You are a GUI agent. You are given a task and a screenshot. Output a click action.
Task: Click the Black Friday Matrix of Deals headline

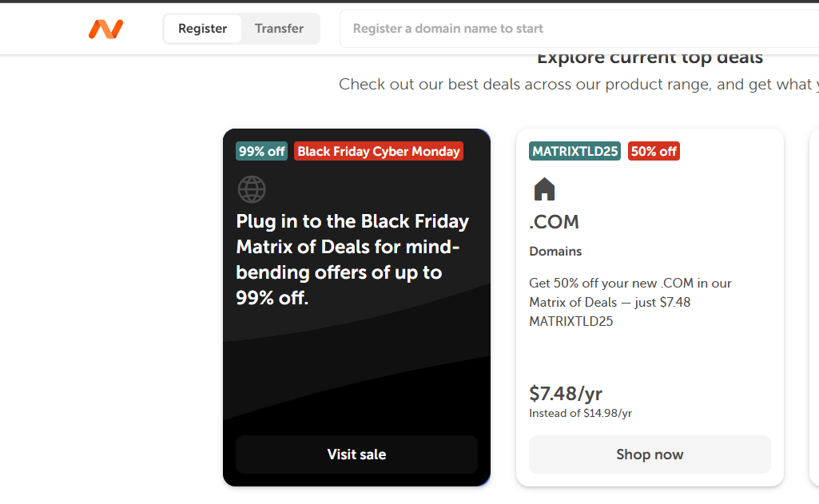pos(352,260)
